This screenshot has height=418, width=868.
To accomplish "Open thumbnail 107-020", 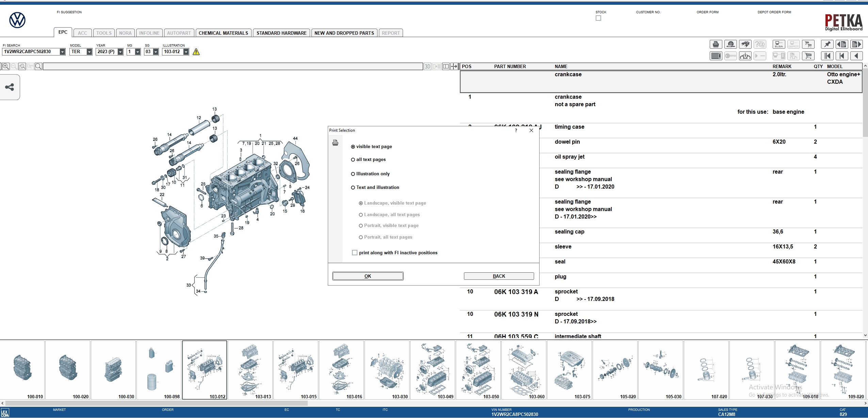I will (706, 370).
